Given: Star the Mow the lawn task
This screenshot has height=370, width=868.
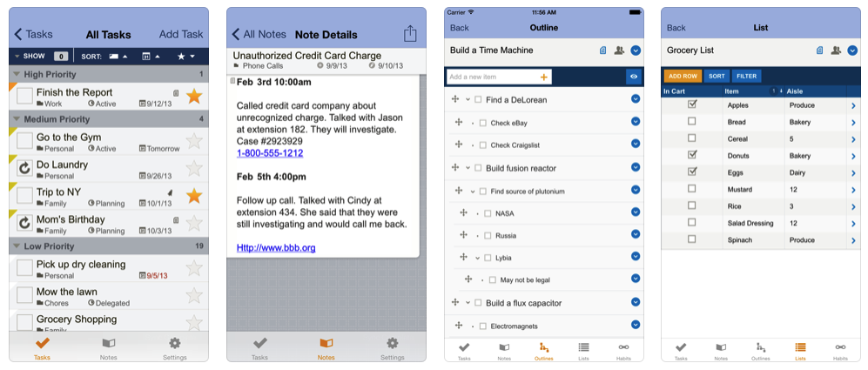Looking at the screenshot, I should 194,295.
